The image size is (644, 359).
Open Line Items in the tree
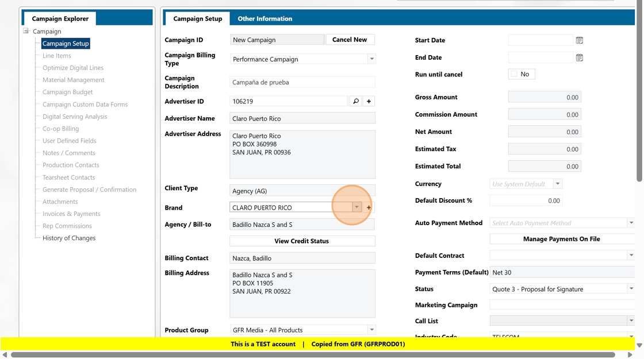(x=57, y=56)
